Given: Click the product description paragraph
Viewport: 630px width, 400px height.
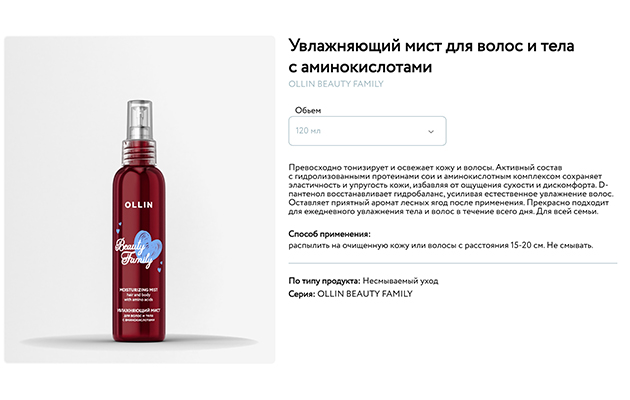Looking at the screenshot, I should click(451, 189).
